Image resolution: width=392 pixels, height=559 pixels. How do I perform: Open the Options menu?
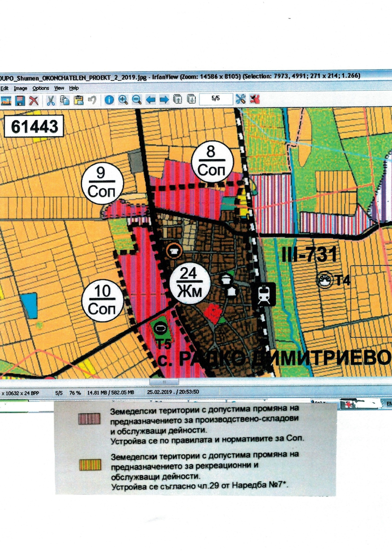point(40,88)
